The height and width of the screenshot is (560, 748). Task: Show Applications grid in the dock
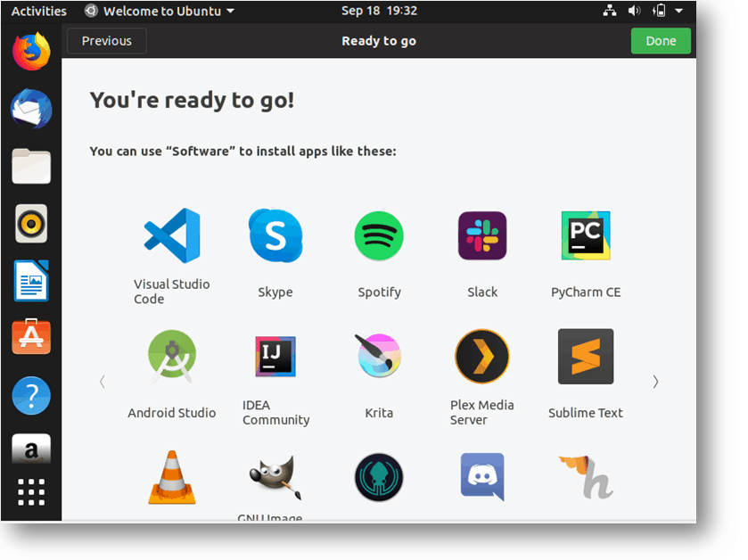(31, 492)
